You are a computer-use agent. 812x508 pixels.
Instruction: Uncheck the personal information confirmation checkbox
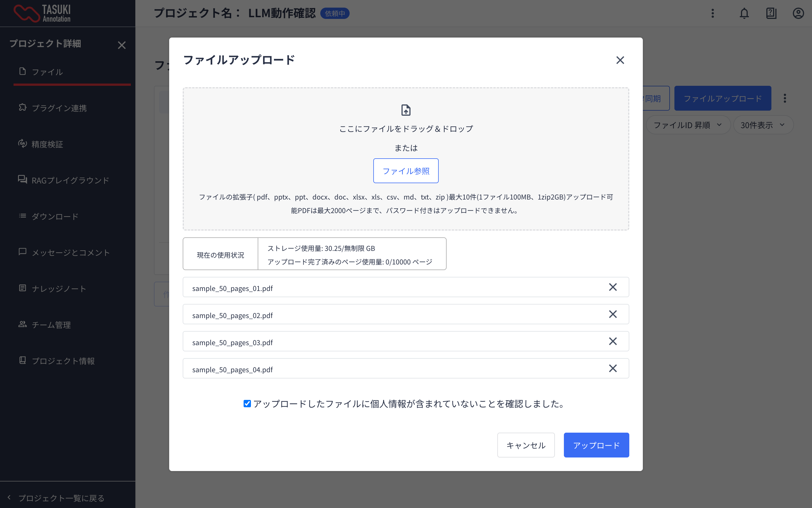click(x=247, y=404)
